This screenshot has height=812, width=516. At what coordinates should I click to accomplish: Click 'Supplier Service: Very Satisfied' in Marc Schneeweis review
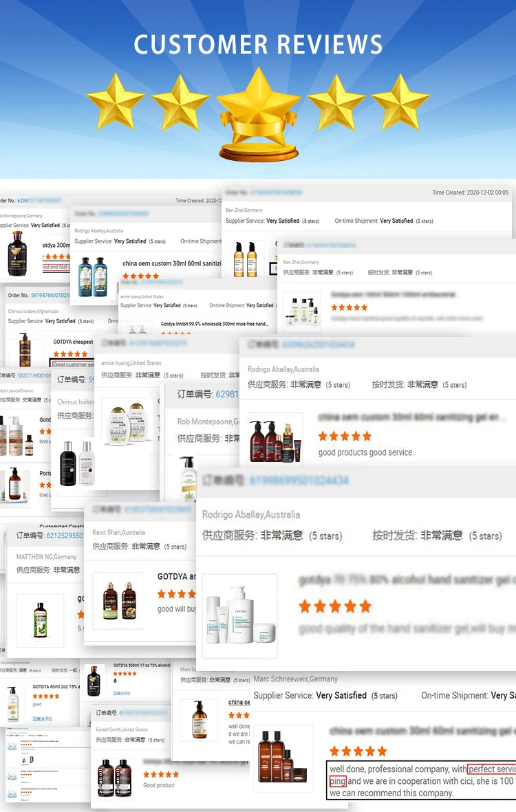pyautogui.click(x=310, y=695)
